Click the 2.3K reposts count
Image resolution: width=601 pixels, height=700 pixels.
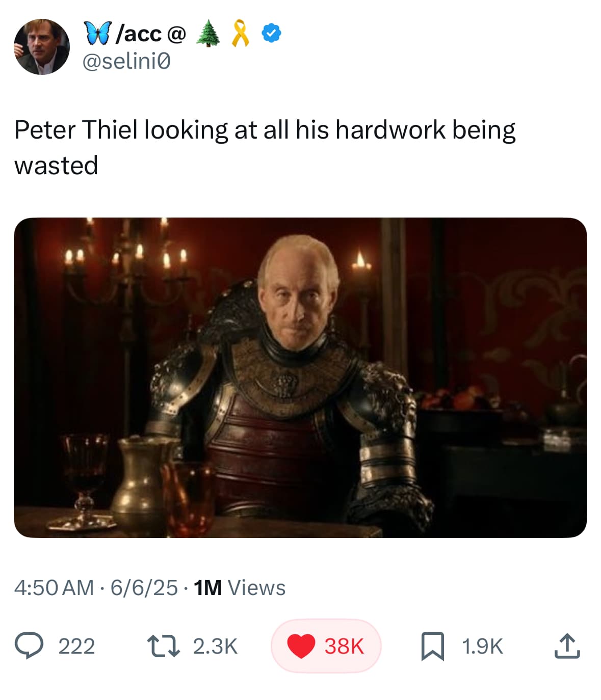click(215, 646)
